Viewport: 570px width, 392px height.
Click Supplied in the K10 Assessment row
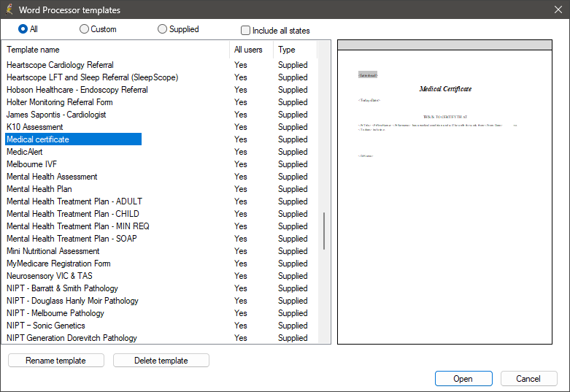coord(293,126)
